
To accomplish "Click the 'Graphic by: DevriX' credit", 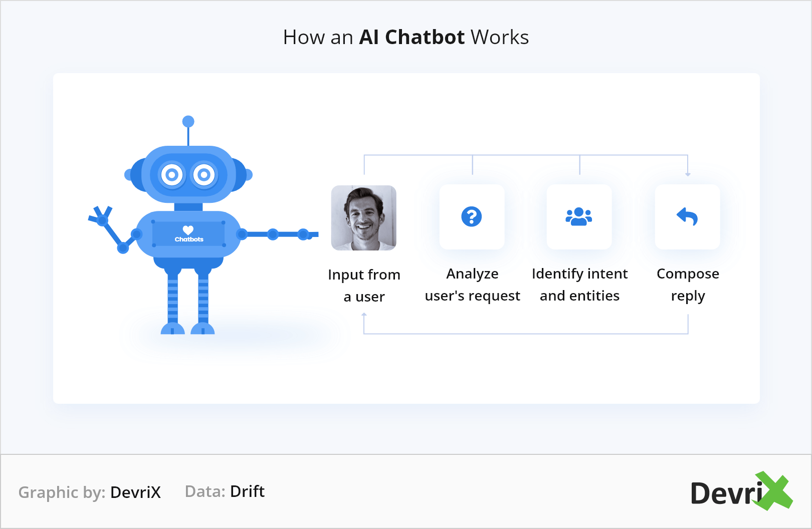I will click(90, 492).
